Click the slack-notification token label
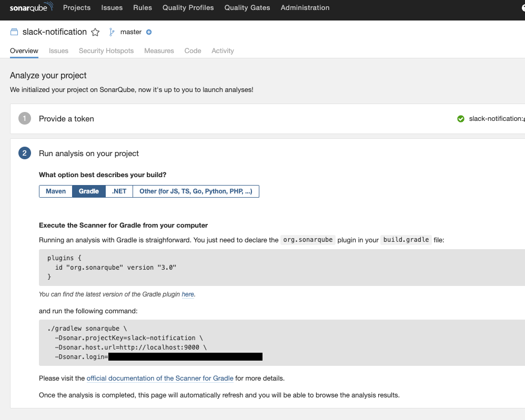 click(497, 119)
